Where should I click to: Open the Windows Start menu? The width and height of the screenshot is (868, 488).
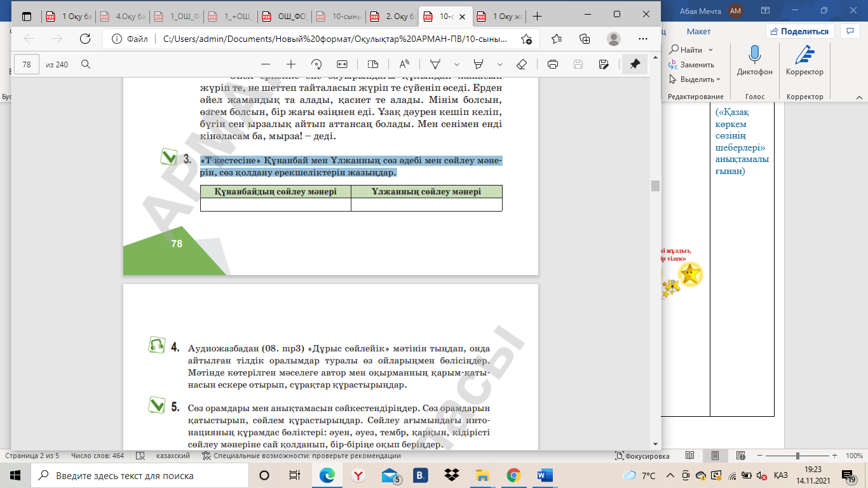[15, 475]
